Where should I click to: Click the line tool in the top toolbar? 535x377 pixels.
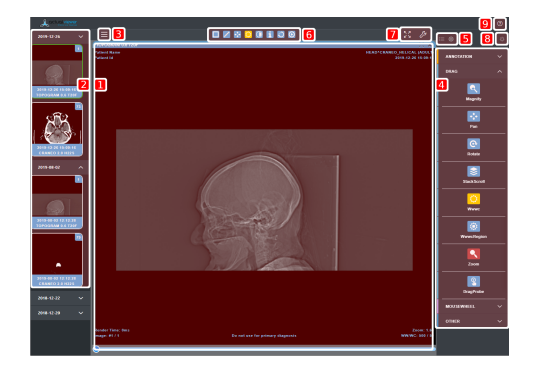[x=226, y=34]
